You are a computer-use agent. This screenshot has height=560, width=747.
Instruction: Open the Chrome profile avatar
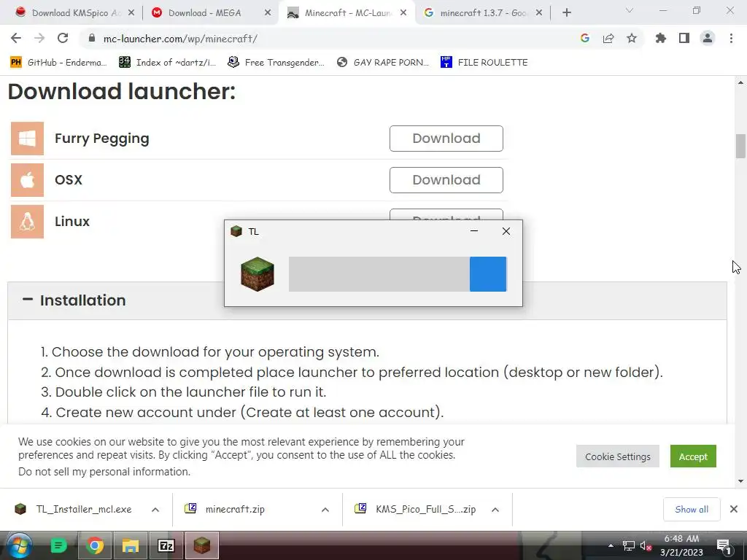708,39
